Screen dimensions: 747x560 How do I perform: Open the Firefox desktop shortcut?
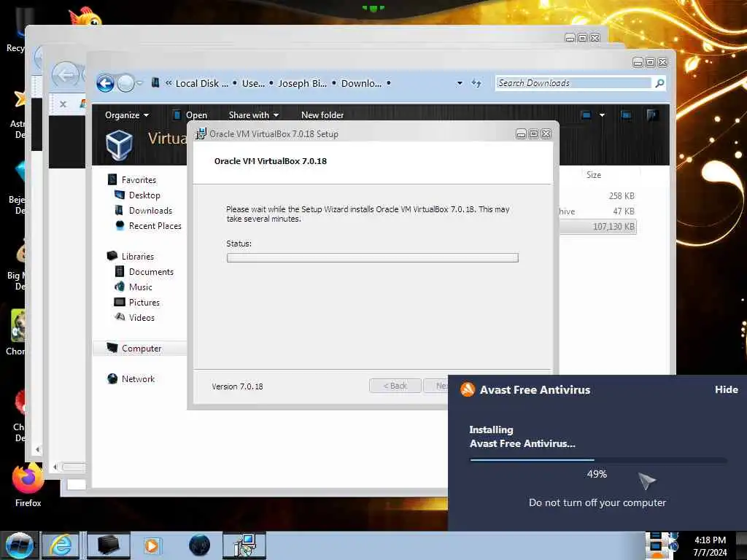[x=28, y=485]
